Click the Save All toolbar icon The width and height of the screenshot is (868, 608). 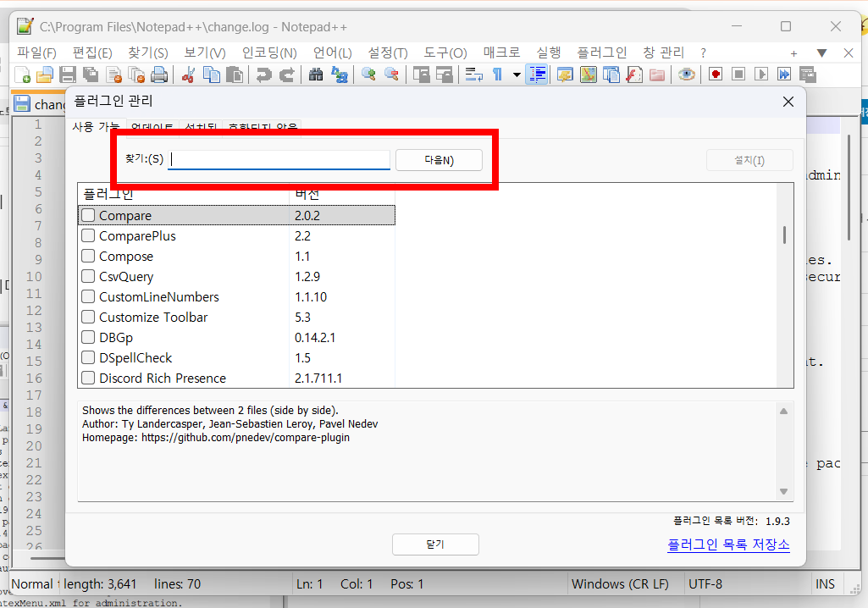pos(91,75)
